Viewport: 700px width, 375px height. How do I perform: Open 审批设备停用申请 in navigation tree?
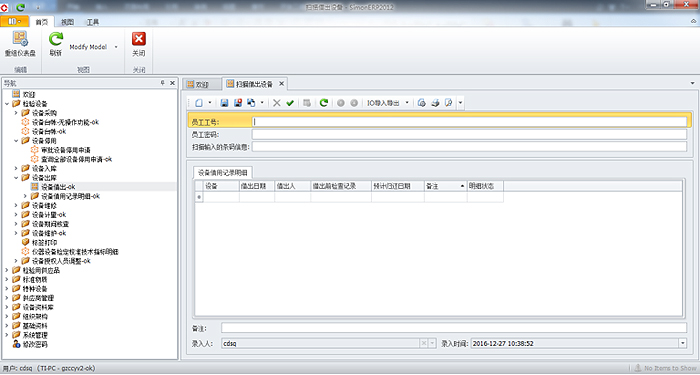[66, 150]
